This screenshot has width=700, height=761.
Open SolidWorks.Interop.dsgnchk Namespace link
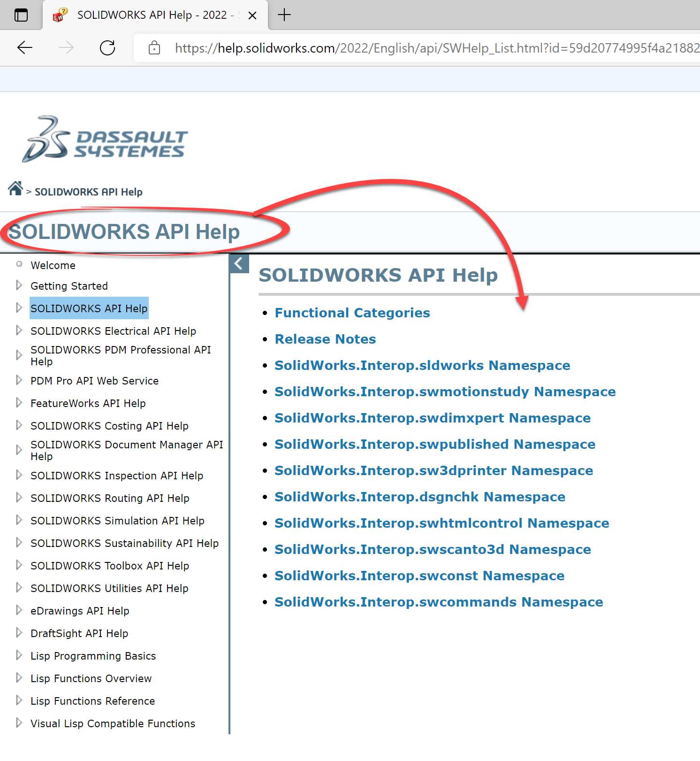tap(420, 497)
